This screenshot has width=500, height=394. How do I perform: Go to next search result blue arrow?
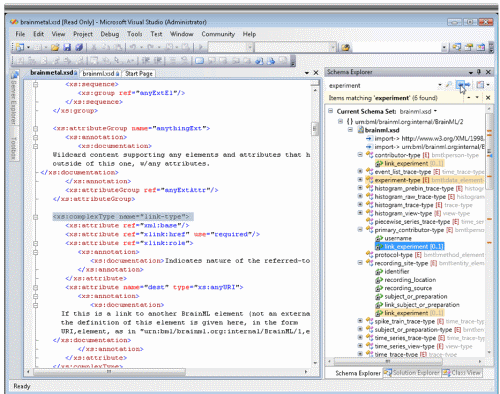point(468,85)
